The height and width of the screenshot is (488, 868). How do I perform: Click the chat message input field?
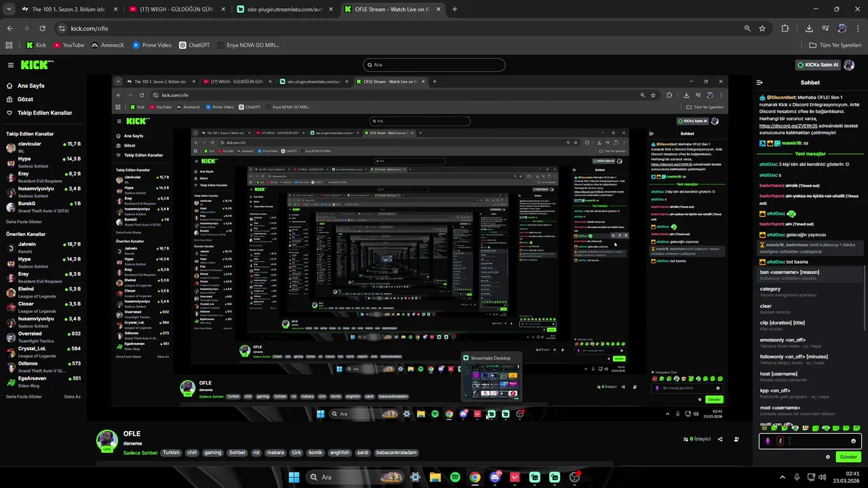810,441
